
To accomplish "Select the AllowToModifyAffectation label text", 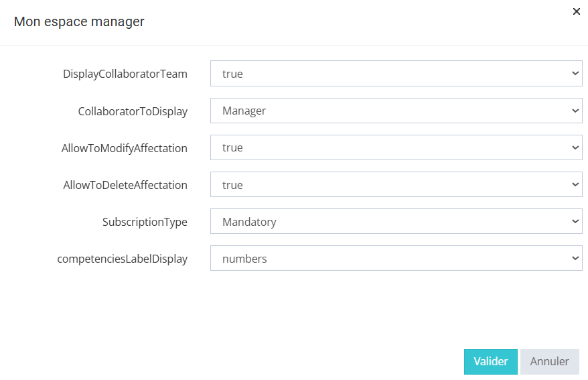I will pyautogui.click(x=125, y=148).
